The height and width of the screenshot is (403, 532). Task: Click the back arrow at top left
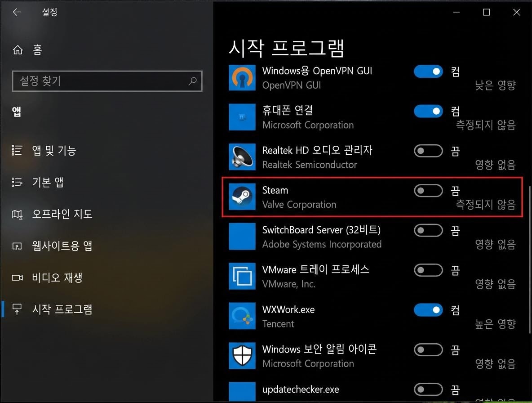click(x=17, y=12)
